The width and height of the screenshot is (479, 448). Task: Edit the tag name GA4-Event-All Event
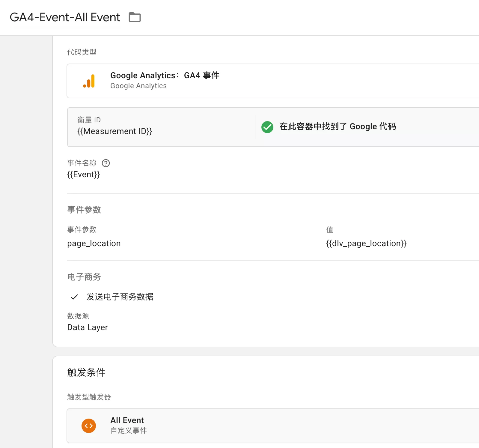pos(65,17)
